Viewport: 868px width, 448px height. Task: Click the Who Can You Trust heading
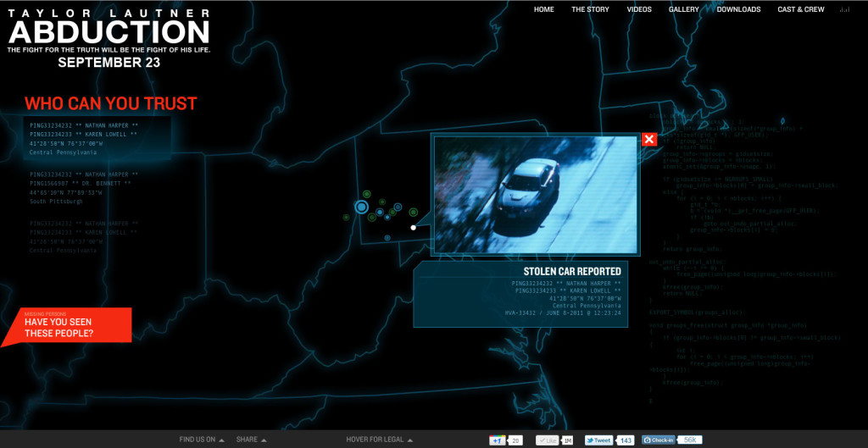[111, 103]
